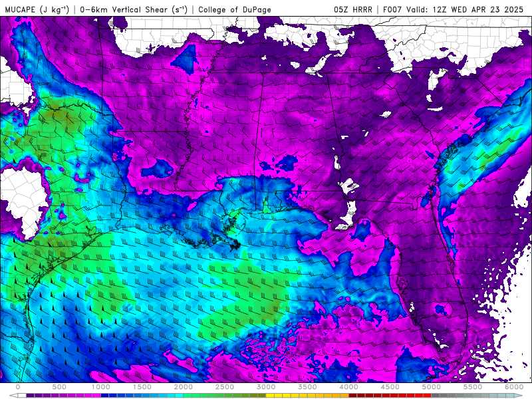Screen dimensions: 532x399
Task: Click the 2500 label on the colorbar
Action: (x=225, y=387)
